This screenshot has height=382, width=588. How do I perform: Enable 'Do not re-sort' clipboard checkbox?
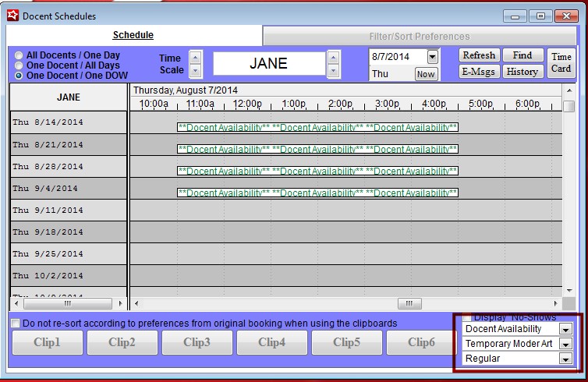point(16,323)
